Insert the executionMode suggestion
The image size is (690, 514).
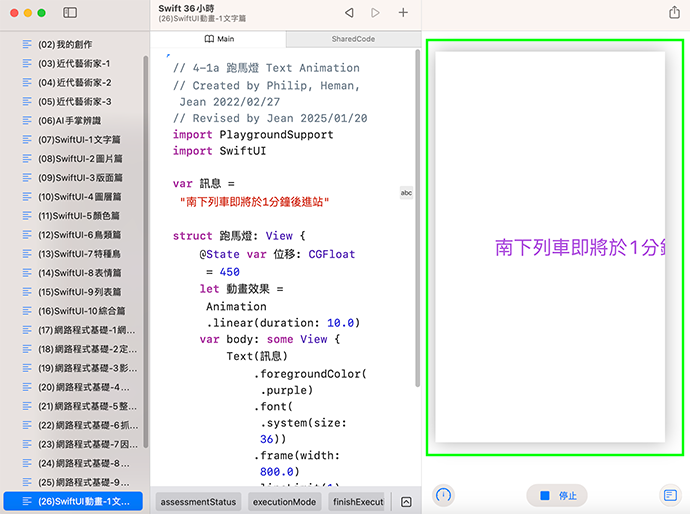pyautogui.click(x=284, y=502)
